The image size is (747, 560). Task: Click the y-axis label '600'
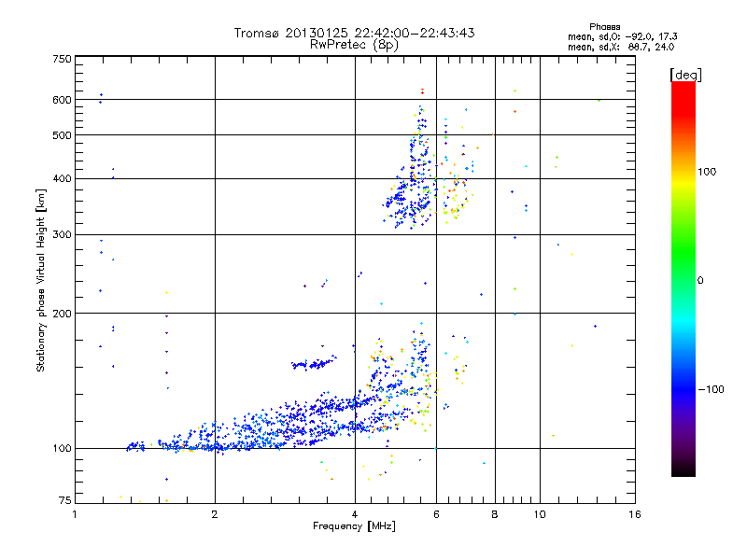pos(62,100)
